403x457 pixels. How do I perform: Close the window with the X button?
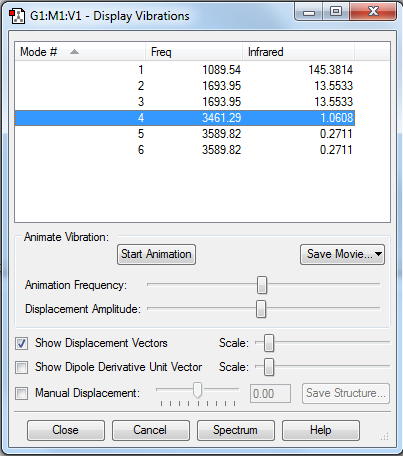click(373, 12)
